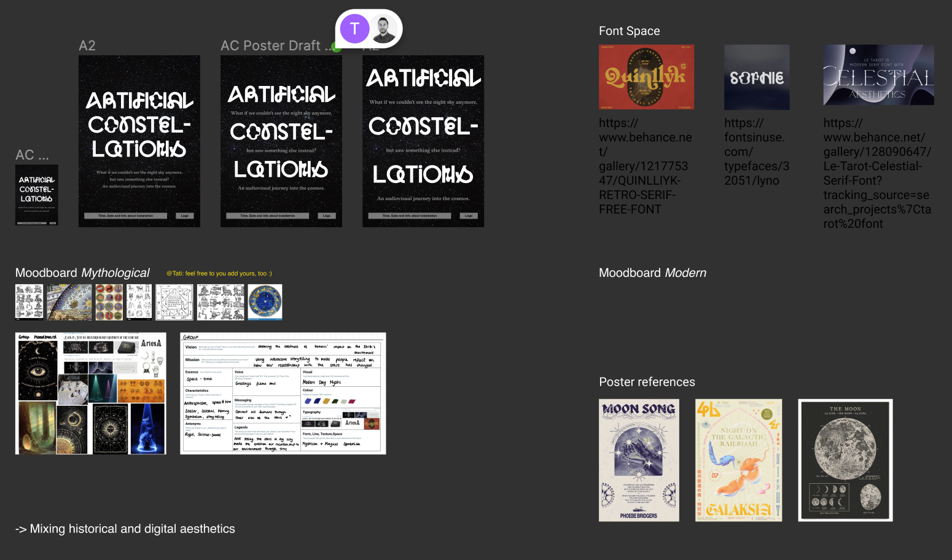Select the Poster references heading

coord(647,382)
